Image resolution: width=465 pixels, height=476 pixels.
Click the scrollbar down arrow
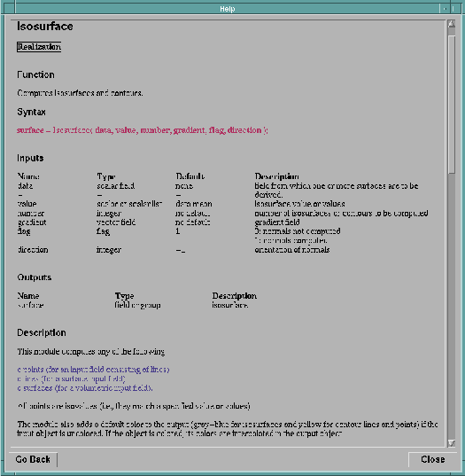click(452, 443)
